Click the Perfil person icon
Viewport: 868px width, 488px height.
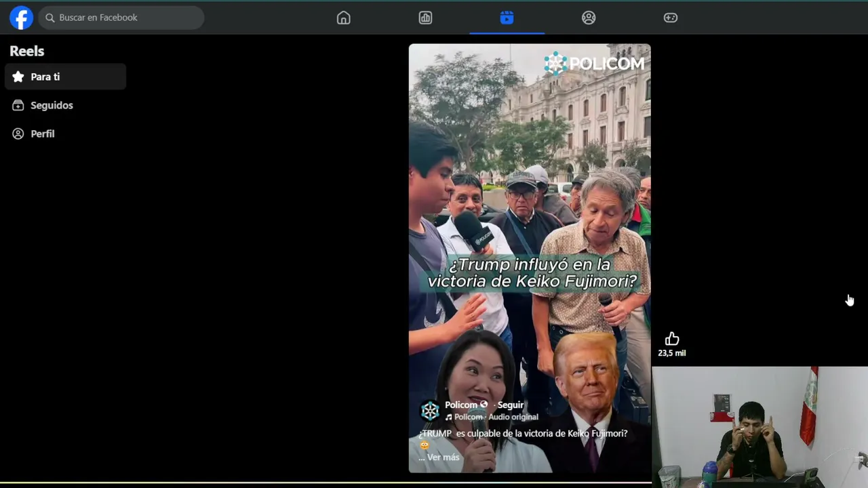tap(18, 134)
